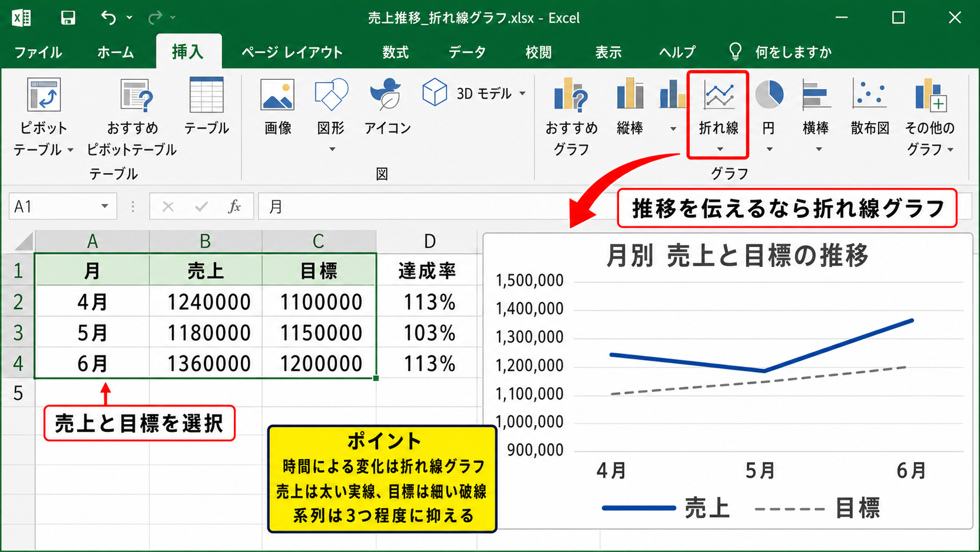This screenshot has height=552, width=980.
Task: Expand the 横棒 chart dropdown arrow
Action: [x=819, y=149]
